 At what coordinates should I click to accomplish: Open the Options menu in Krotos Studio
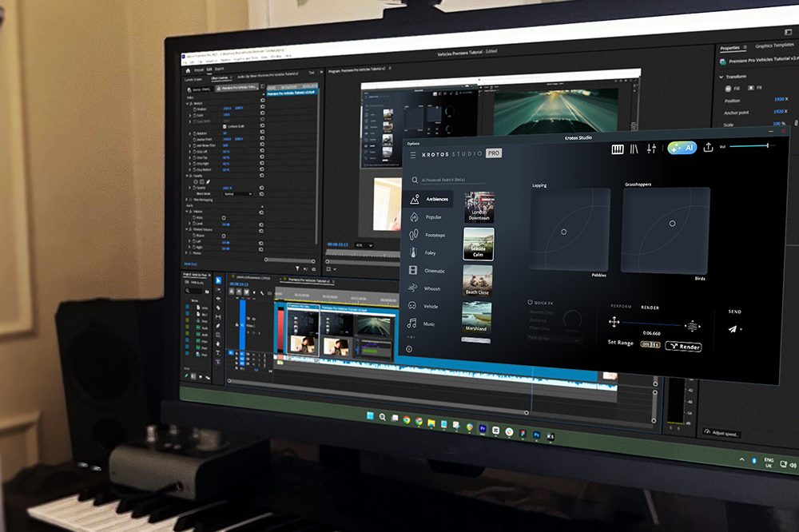point(413,144)
